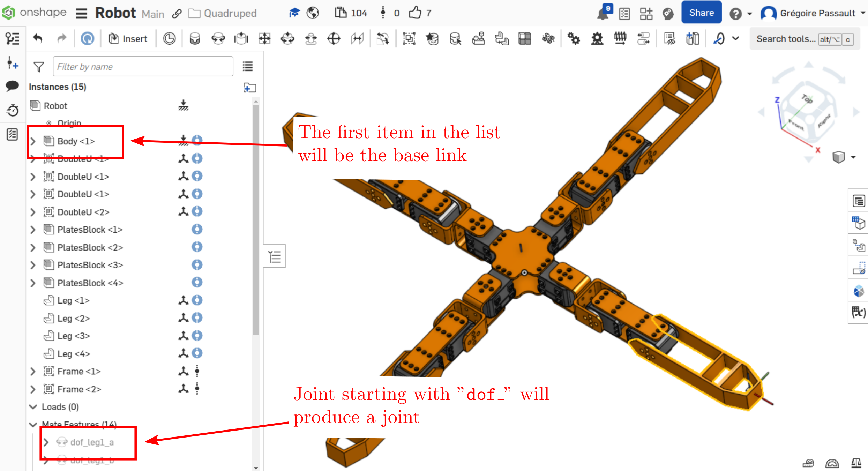Click the blue Share button
Image resolution: width=868 pixels, height=471 pixels.
701,13
